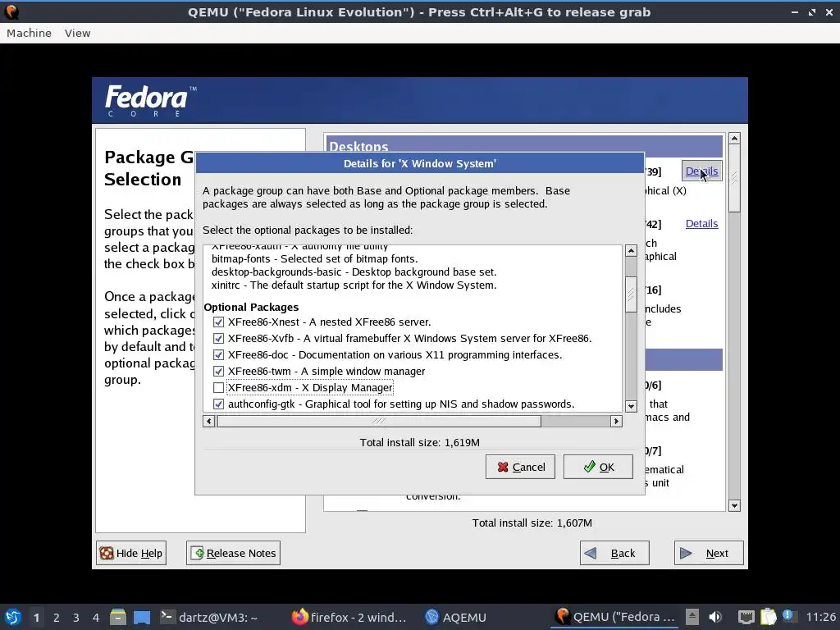840x630 pixels.
Task: Toggle authconfig-gtk package checkbox
Action: [218, 404]
